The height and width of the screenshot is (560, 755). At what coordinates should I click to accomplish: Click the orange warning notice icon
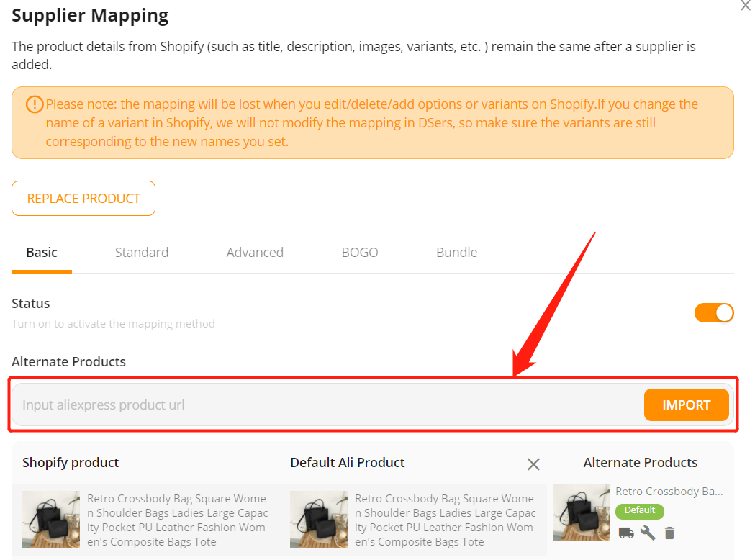tap(35, 104)
